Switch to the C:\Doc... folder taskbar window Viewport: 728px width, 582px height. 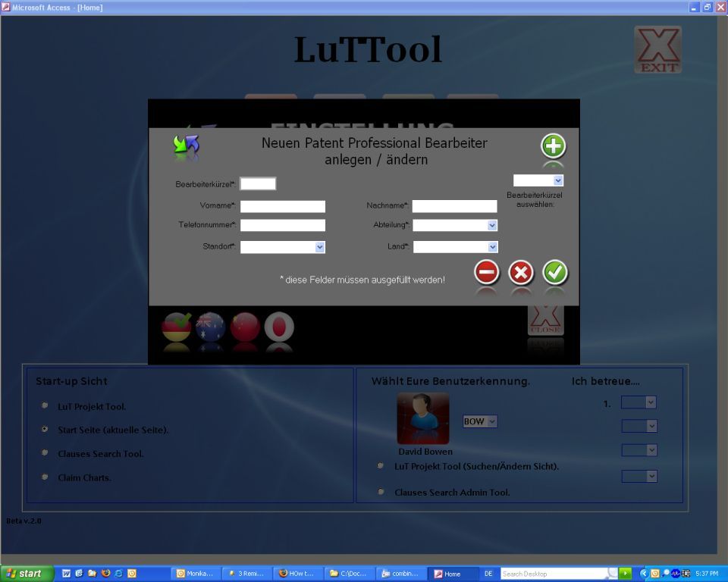tap(348, 574)
